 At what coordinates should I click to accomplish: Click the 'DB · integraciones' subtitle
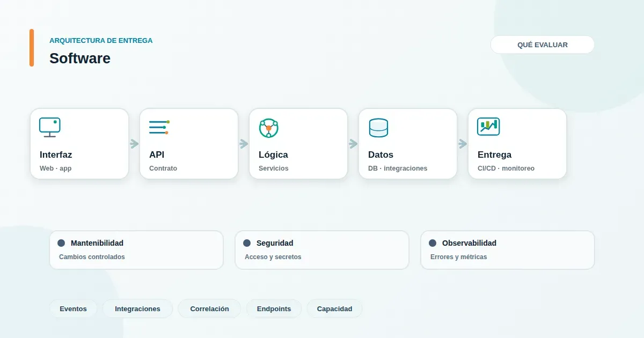tap(398, 168)
